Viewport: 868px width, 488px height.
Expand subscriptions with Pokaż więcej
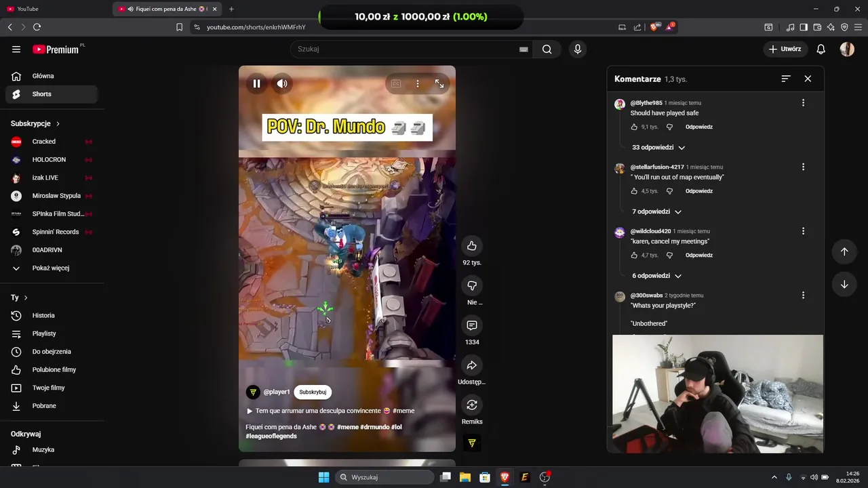tap(52, 268)
